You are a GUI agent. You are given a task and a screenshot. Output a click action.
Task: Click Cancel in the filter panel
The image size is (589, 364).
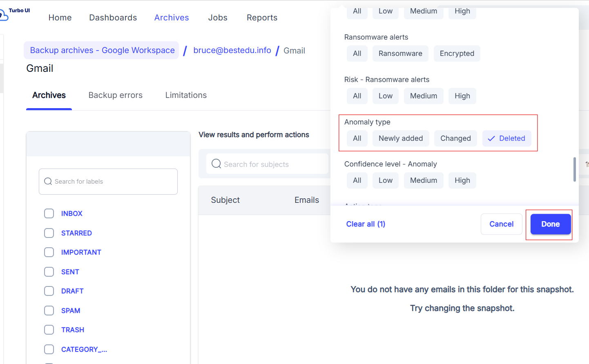(501, 224)
